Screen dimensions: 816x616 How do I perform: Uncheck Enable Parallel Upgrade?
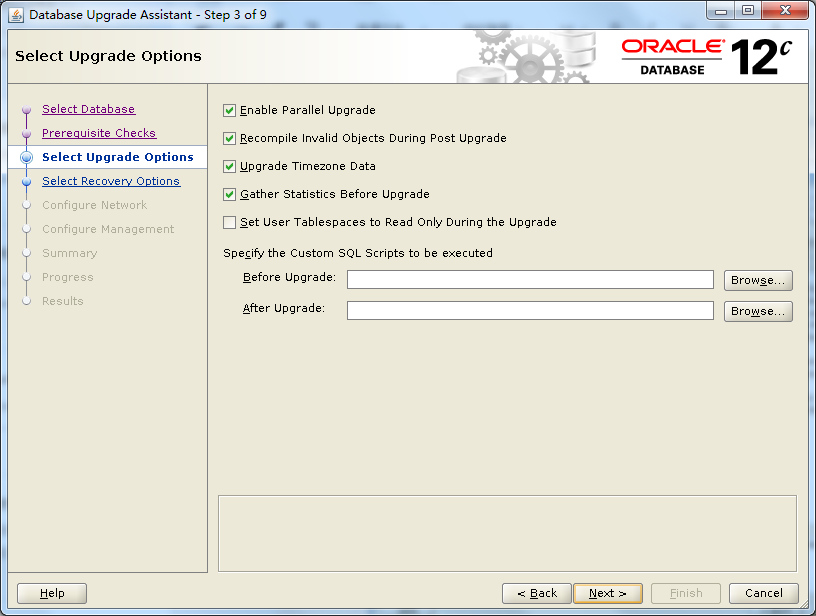coord(229,110)
